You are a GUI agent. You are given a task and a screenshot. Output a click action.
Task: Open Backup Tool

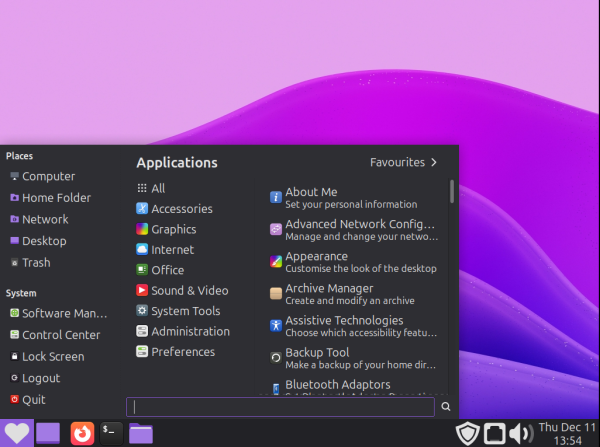(x=354, y=358)
